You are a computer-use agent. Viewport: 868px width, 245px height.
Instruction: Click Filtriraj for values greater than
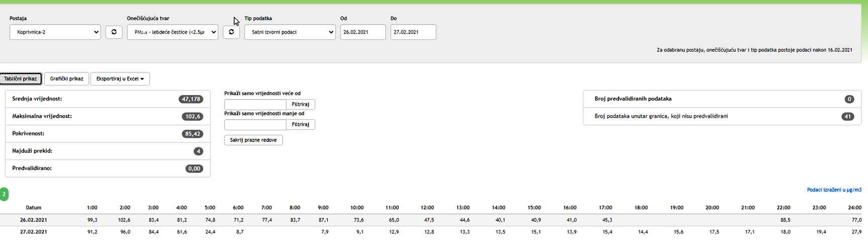[x=301, y=105]
